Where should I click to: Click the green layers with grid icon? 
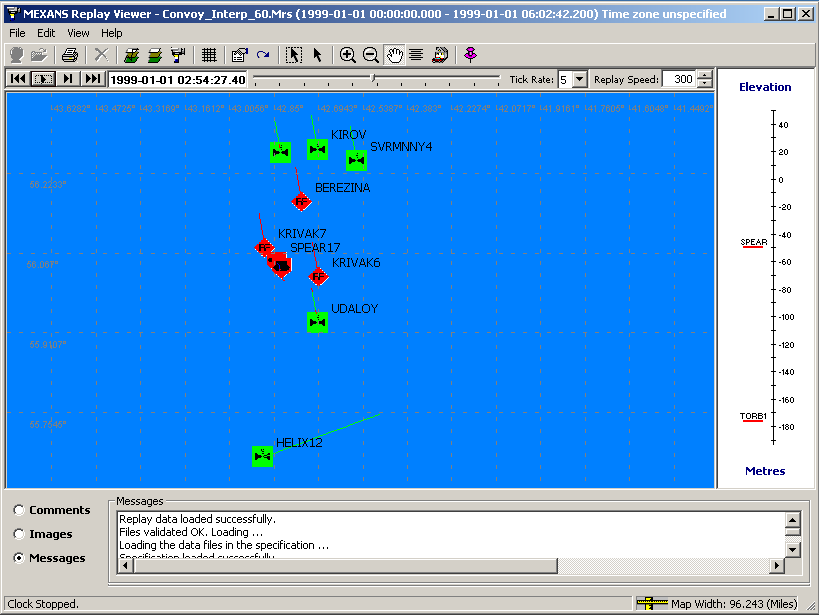[131, 55]
